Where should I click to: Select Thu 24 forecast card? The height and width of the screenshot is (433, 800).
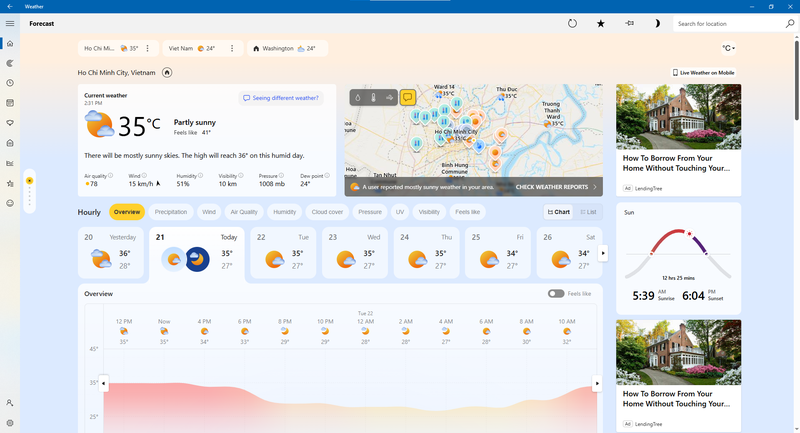point(427,253)
